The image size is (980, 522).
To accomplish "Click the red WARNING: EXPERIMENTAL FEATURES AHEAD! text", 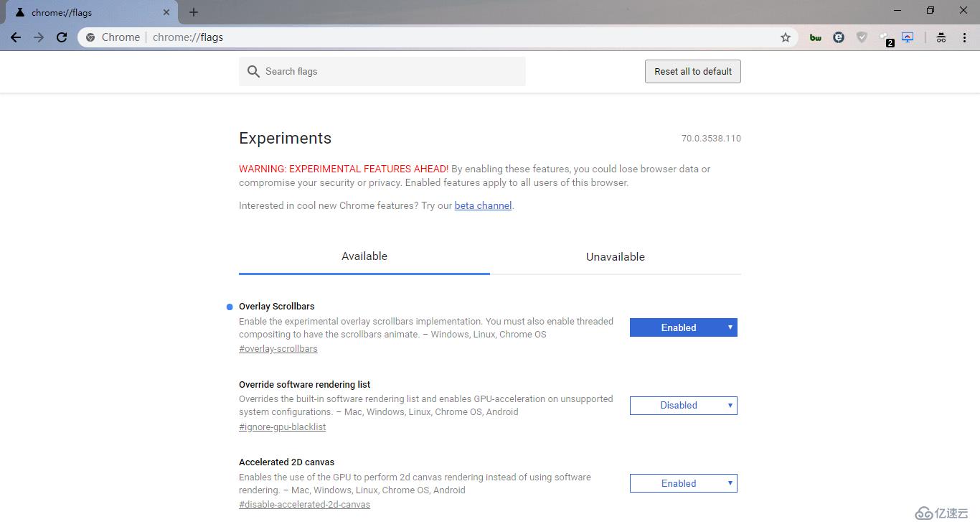I will [344, 169].
